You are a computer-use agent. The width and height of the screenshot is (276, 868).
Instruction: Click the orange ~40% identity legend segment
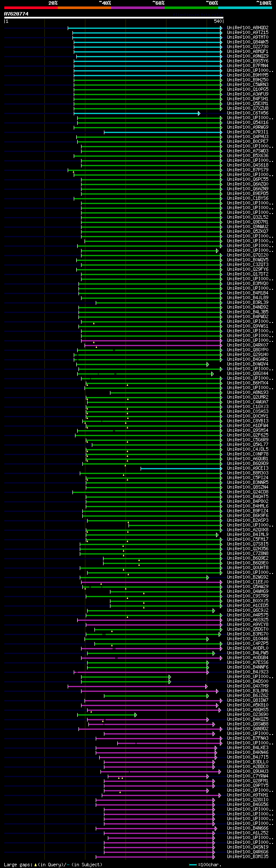84,8
